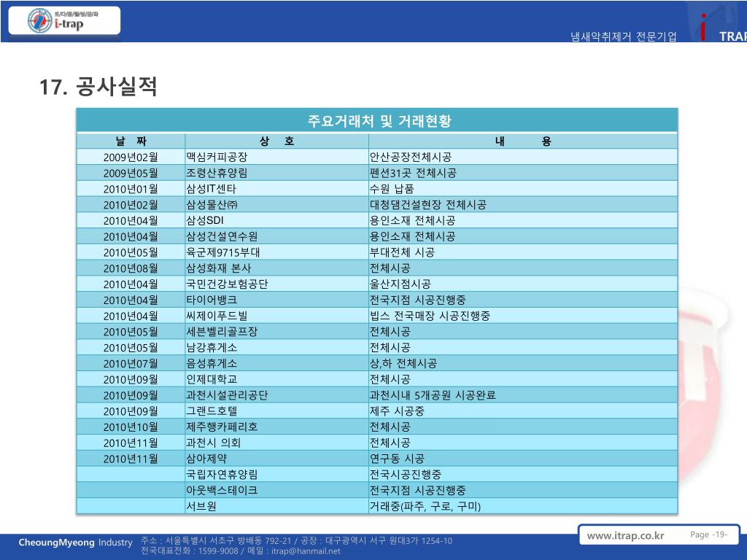
Task: Select the '조령산휴양림' cell
Action: (x=276, y=173)
